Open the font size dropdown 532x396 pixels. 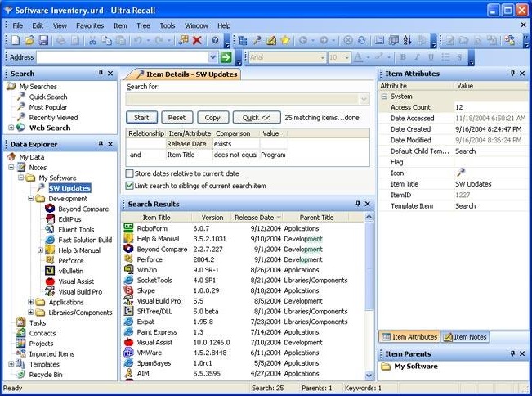click(x=346, y=58)
